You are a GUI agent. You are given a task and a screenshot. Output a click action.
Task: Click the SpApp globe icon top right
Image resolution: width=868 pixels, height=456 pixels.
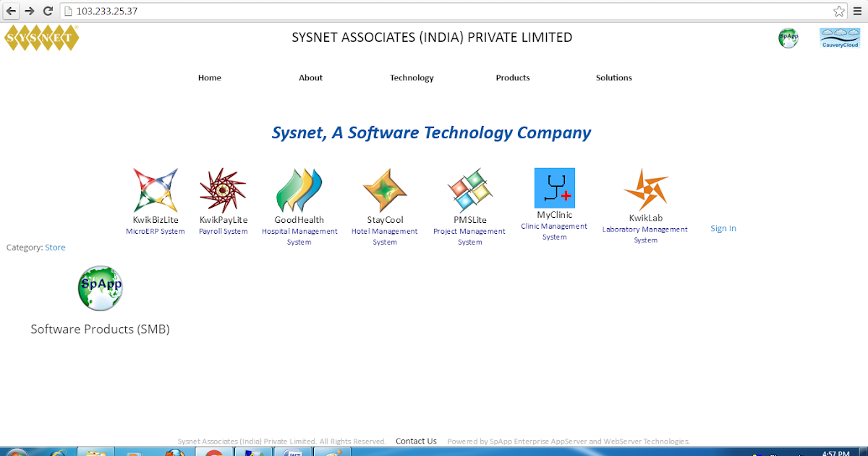788,38
